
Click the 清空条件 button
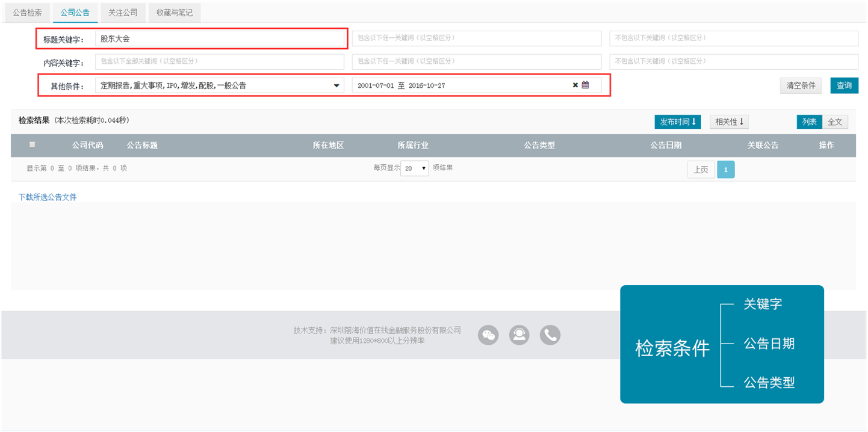point(801,85)
